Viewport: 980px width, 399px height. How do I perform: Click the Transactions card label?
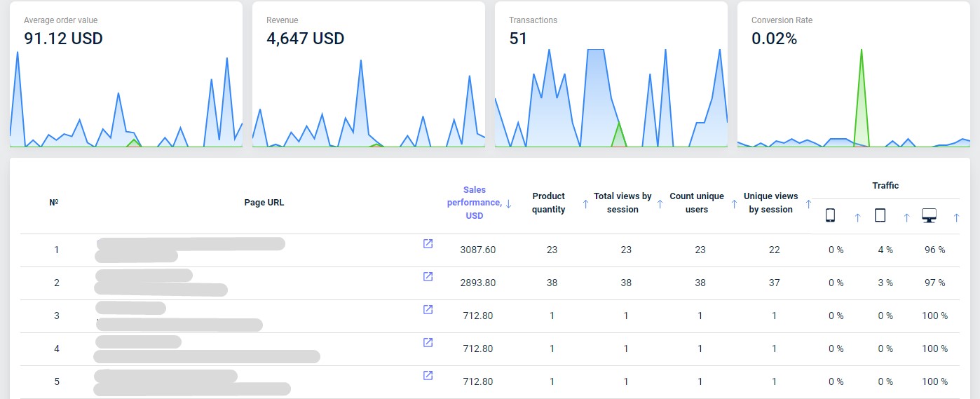533,20
